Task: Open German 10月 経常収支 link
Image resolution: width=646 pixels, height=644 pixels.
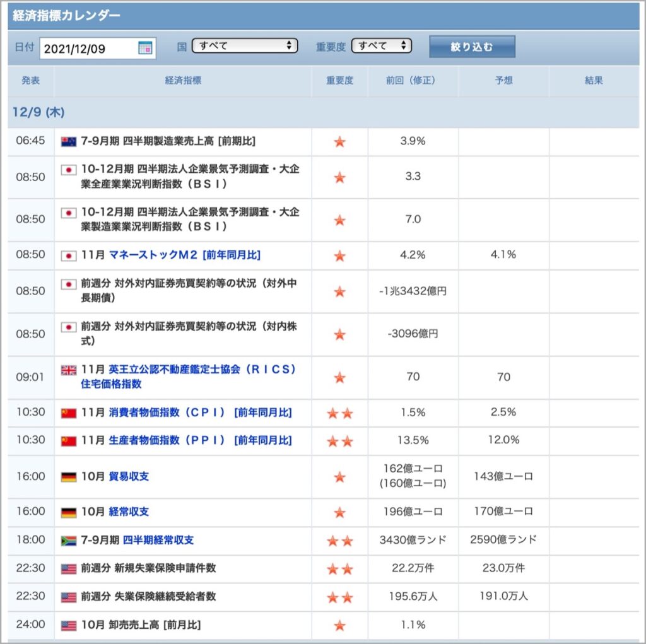Action: [x=129, y=512]
